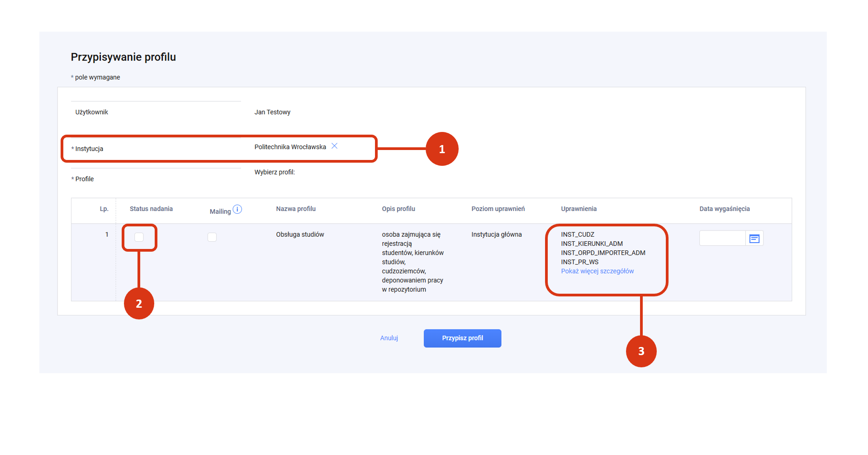This screenshot has width=868, height=455.
Task: Click the Nazwa profilu column header
Action: coord(296,209)
